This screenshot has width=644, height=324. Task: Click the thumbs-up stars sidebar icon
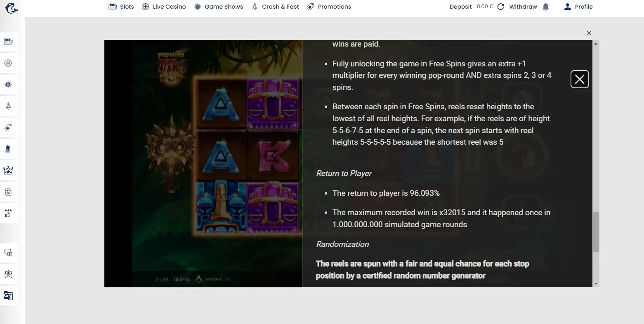(x=8, y=213)
